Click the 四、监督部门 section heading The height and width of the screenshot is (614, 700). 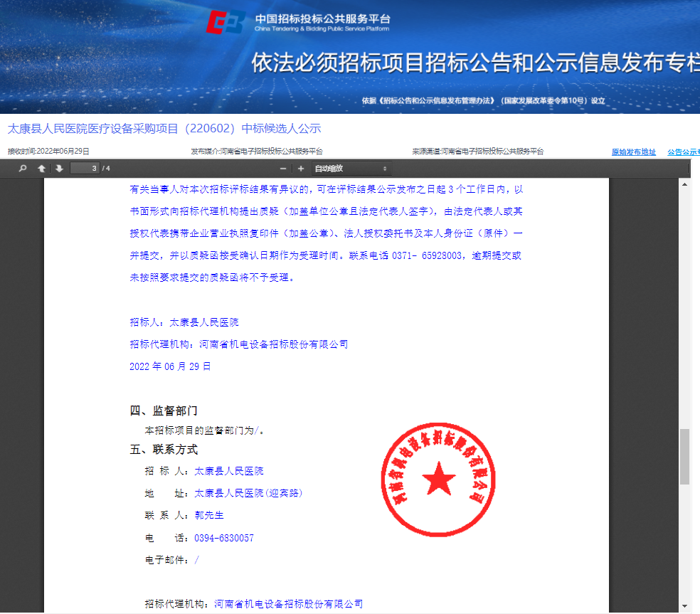pos(164,411)
